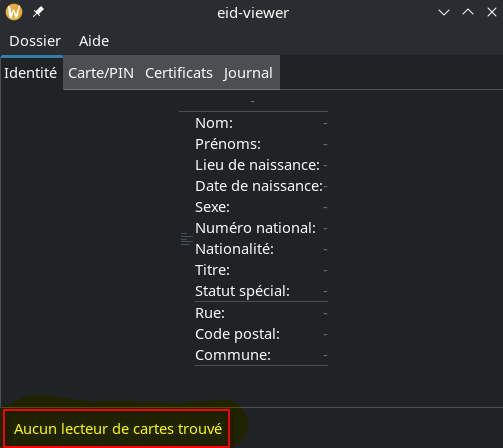Click the 'Commune:' label
This screenshot has width=503, height=448.
[x=233, y=355]
